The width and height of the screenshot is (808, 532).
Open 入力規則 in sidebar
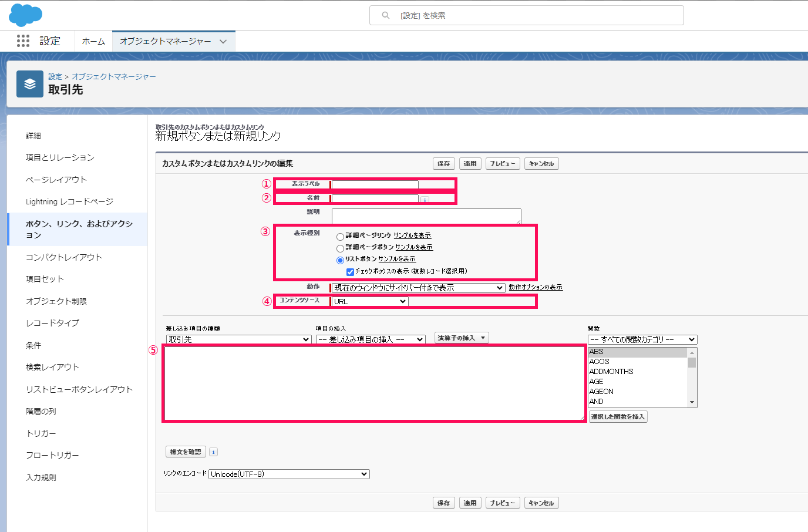click(x=41, y=477)
